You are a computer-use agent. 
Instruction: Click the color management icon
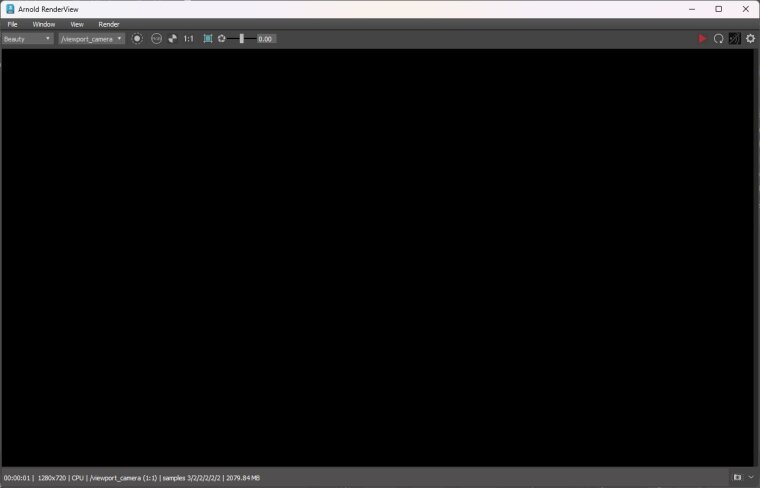(x=172, y=39)
